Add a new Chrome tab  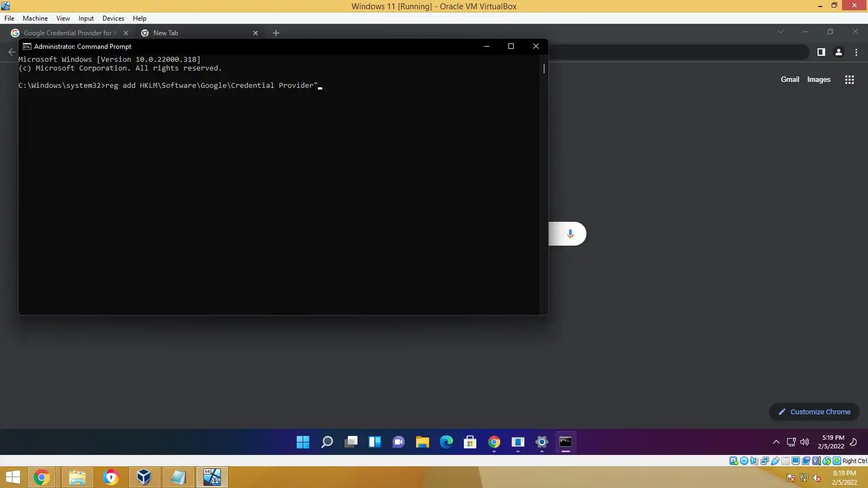pyautogui.click(x=276, y=33)
